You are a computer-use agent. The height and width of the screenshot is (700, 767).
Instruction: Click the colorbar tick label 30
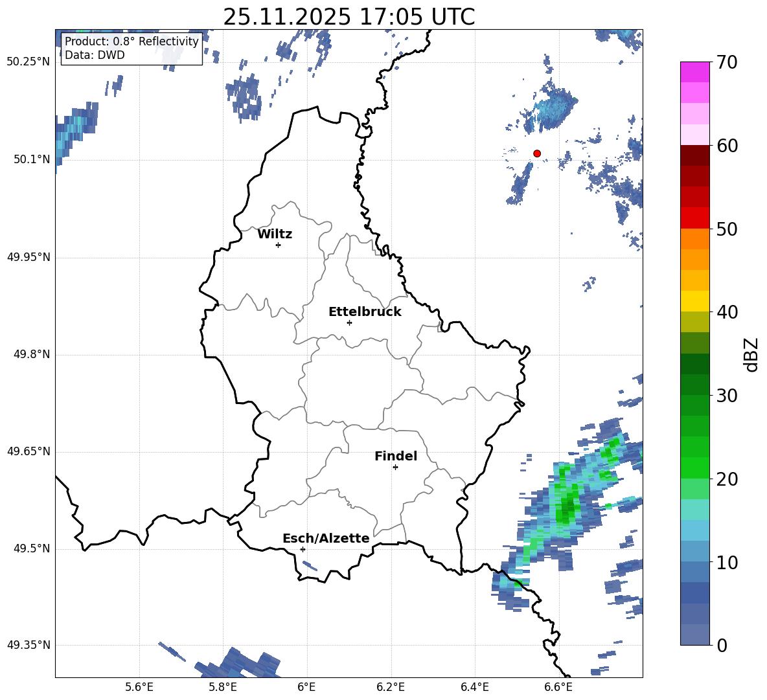[727, 396]
